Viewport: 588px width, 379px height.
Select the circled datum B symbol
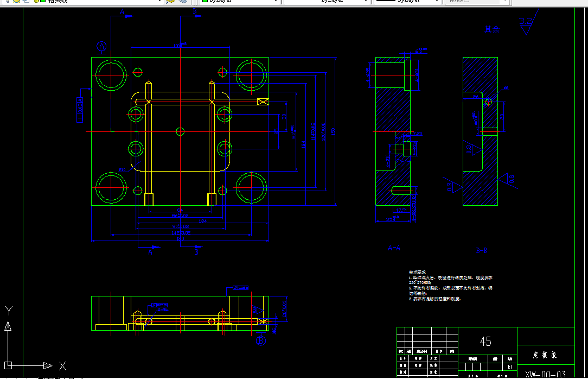[260, 340]
